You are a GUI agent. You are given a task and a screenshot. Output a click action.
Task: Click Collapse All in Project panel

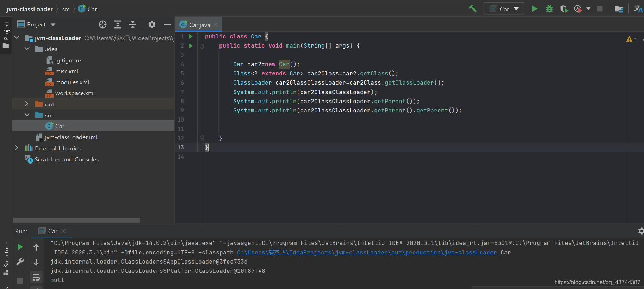[x=132, y=24]
